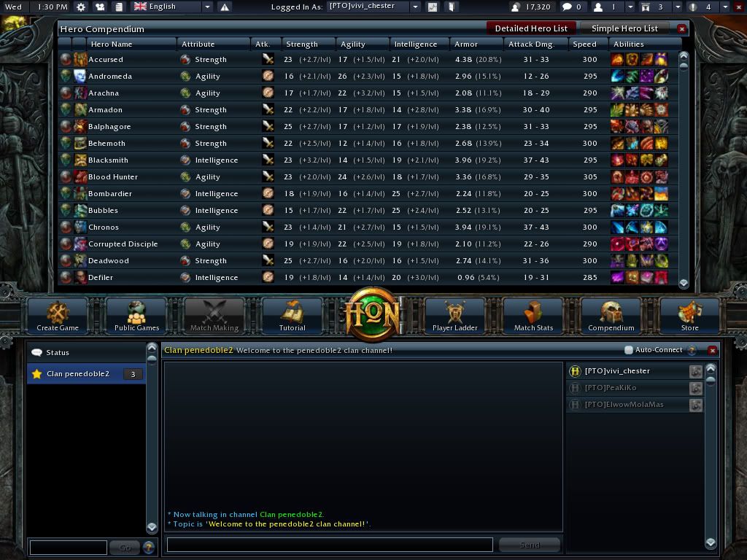Open the Tutorial book icon
747x560 pixels.
(x=292, y=315)
